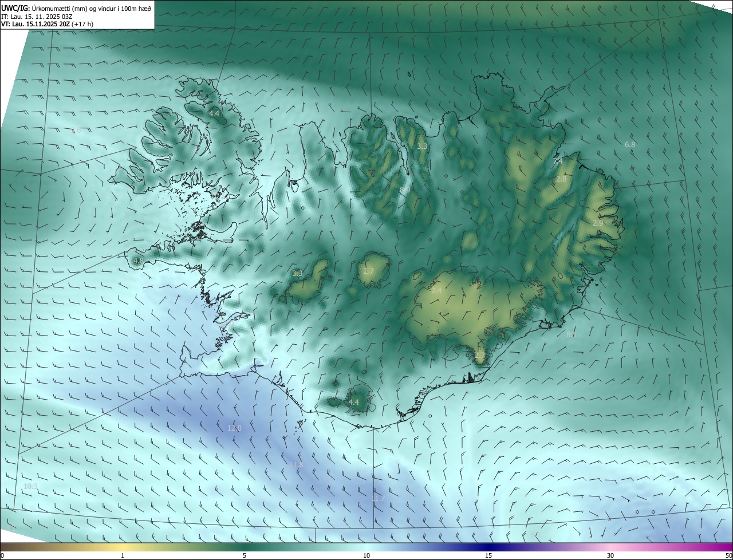Click the 10.3 value on the map
This screenshot has width=733, height=560.
30,486
